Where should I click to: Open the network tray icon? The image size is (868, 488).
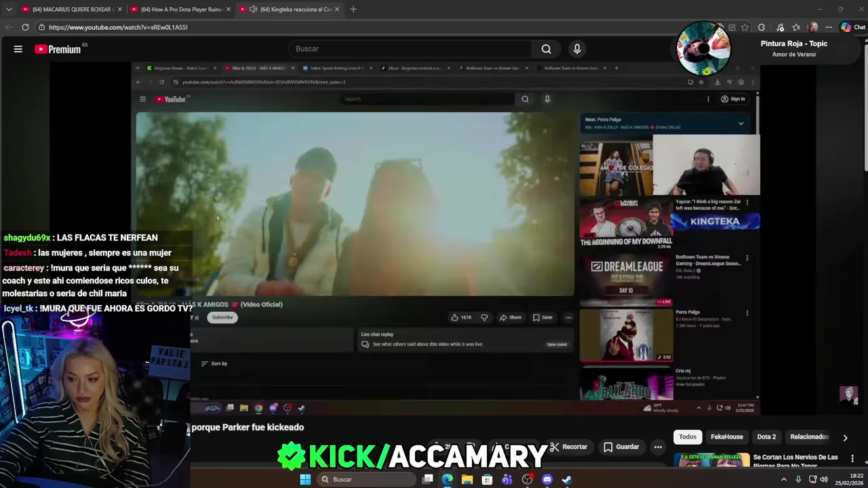coord(812,479)
